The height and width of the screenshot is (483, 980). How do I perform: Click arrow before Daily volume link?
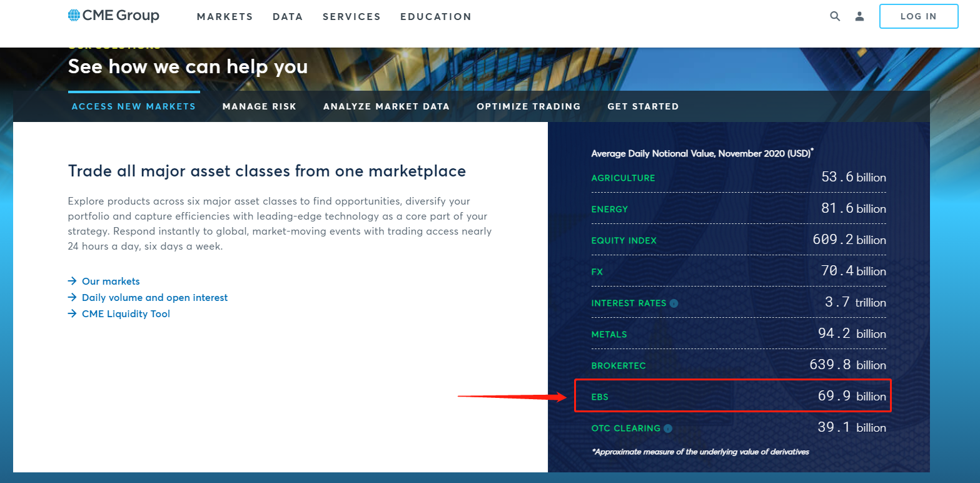pyautogui.click(x=73, y=298)
